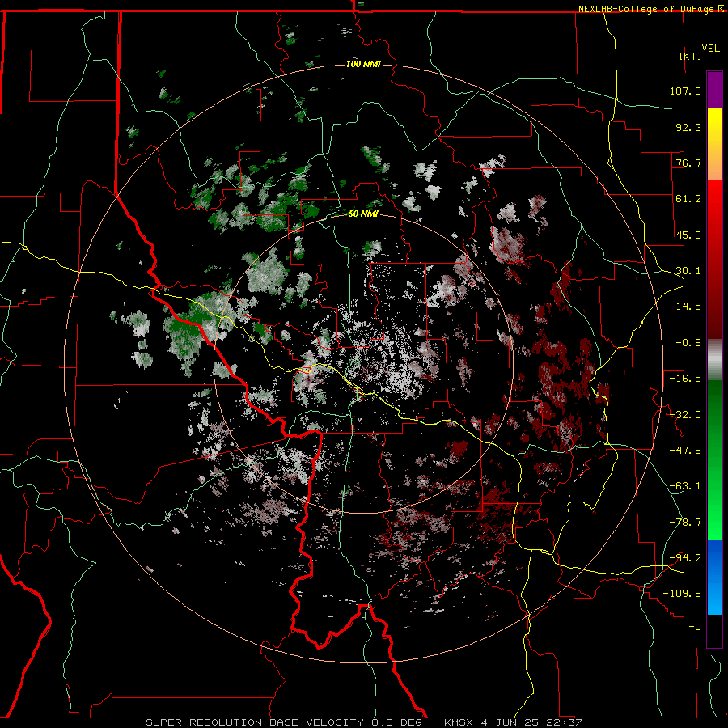Click the 45.6 legend value
The width and height of the screenshot is (728, 728).
[688, 235]
